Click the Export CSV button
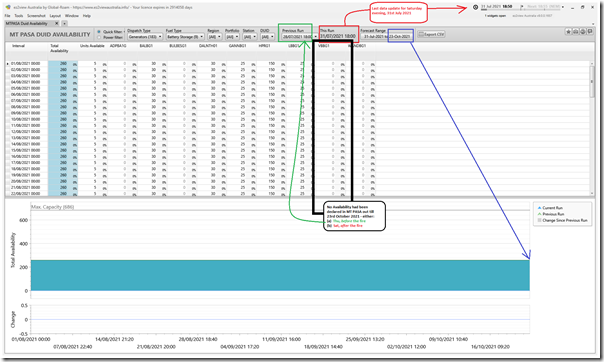Screen dimensions: 604x362 (x=431, y=34)
